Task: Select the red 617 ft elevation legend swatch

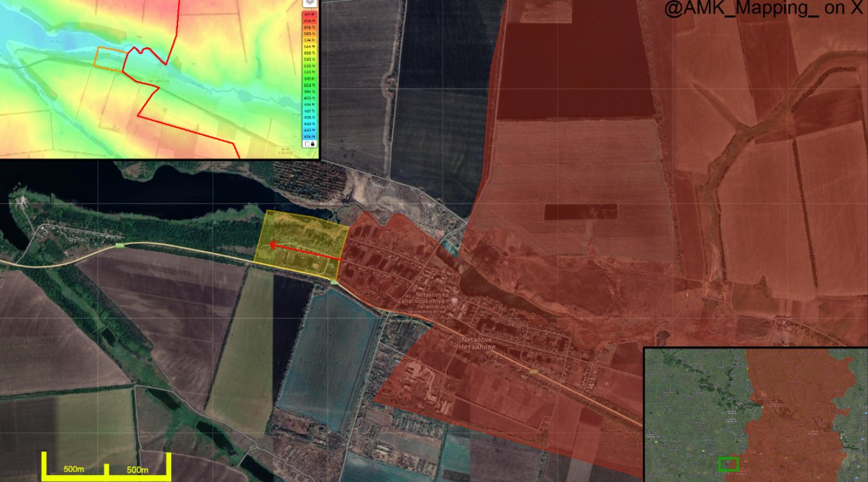Action: tap(310, 14)
